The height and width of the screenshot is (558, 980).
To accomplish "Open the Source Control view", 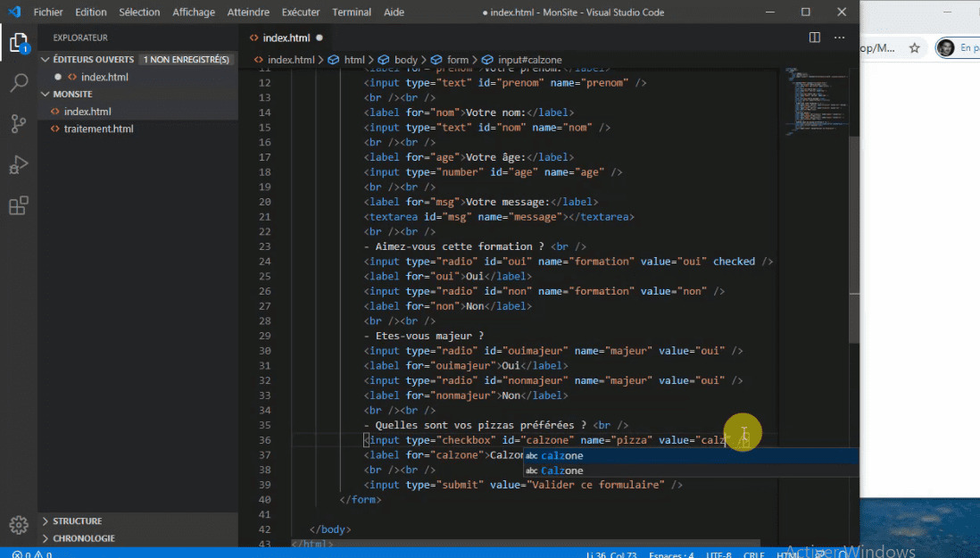I will pos(19,124).
